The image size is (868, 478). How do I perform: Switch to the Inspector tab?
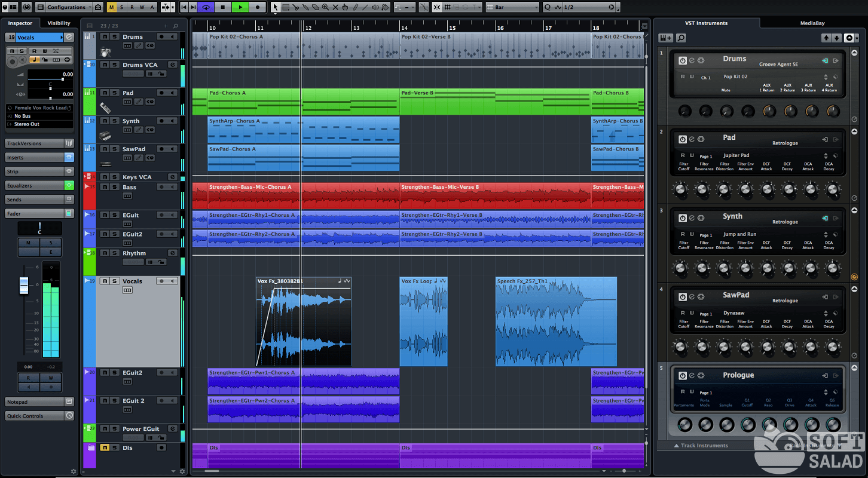pos(20,23)
